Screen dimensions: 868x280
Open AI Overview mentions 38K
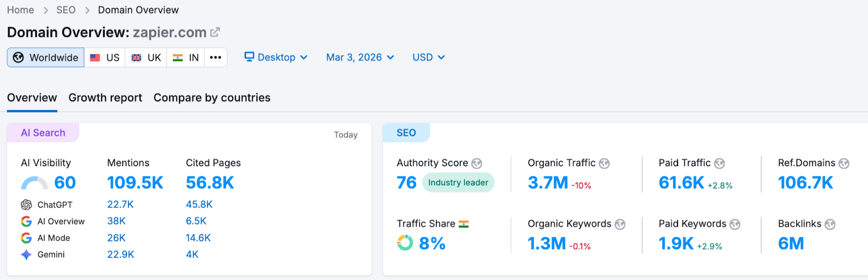117,221
